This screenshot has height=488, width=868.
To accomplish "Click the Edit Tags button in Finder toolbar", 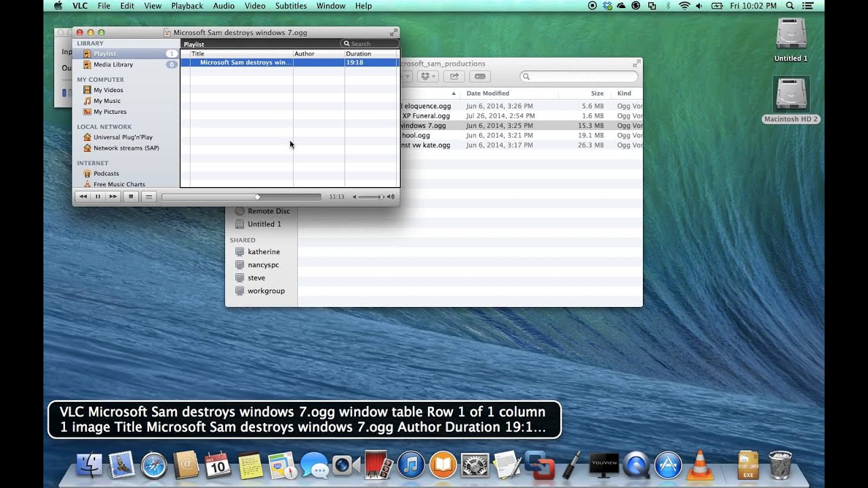I will (479, 76).
